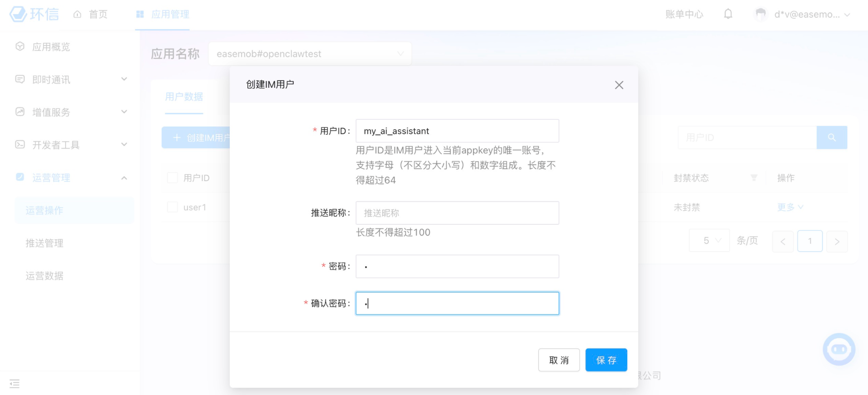Go to 首页 in top navigation
This screenshot has width=868, height=395.
coord(98,14)
